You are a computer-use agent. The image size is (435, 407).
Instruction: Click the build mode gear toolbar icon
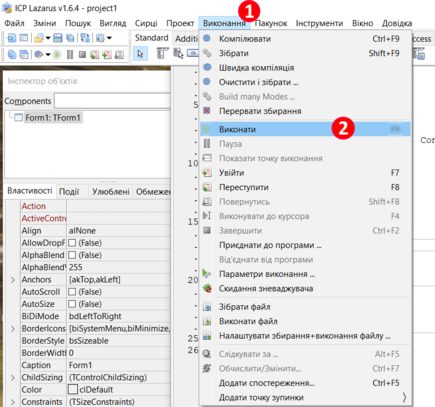click(39, 54)
